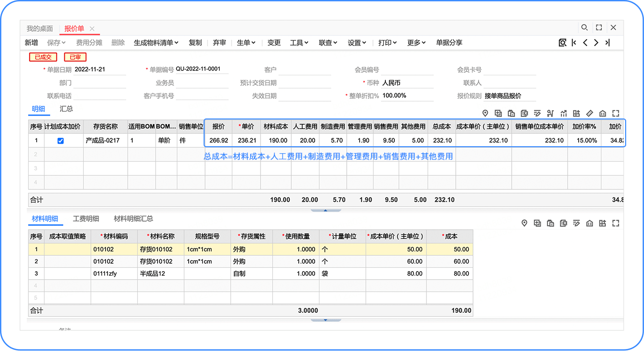Switch to the 汇总 tab

[66, 109]
